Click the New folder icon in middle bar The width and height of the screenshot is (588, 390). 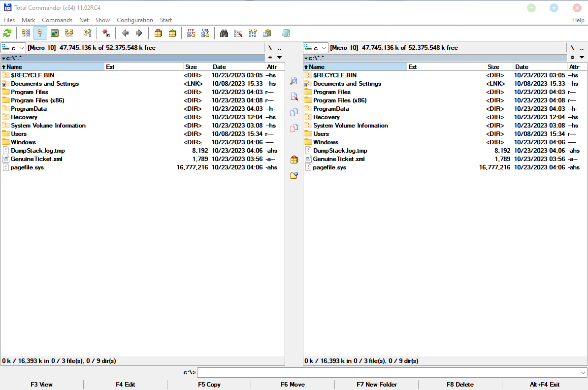pos(294,175)
